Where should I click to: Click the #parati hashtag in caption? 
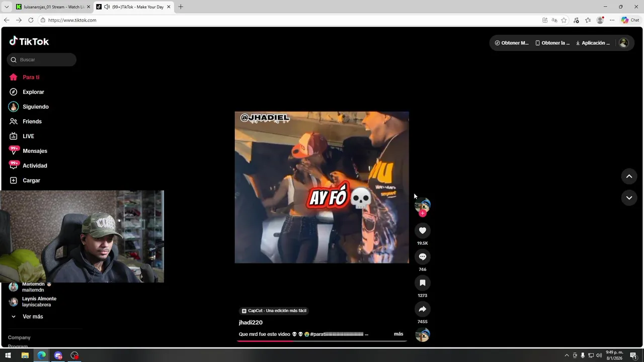(336, 334)
